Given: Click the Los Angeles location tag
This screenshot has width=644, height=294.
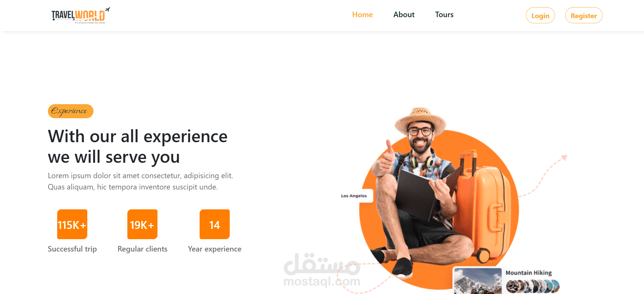Looking at the screenshot, I should 354,196.
